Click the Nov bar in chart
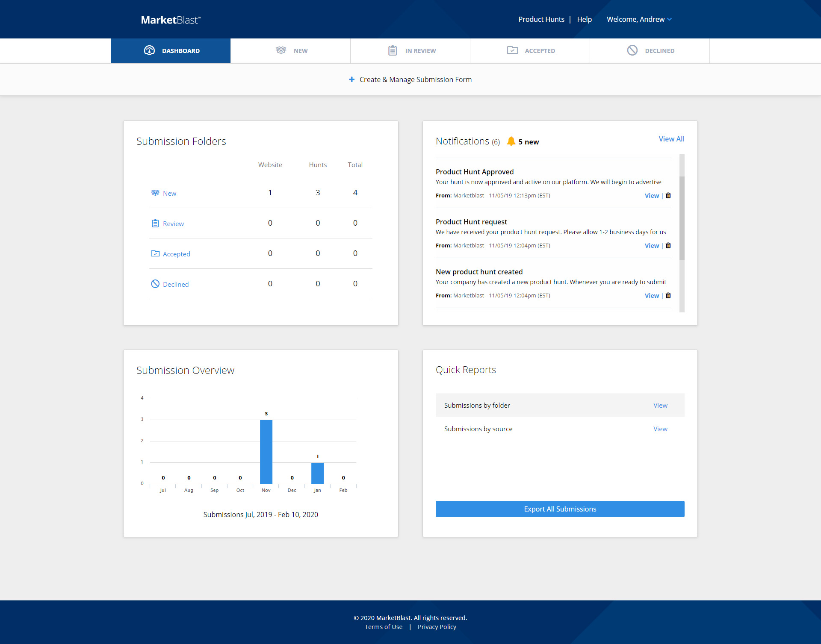Screen dimensions: 821x644 [x=266, y=452]
